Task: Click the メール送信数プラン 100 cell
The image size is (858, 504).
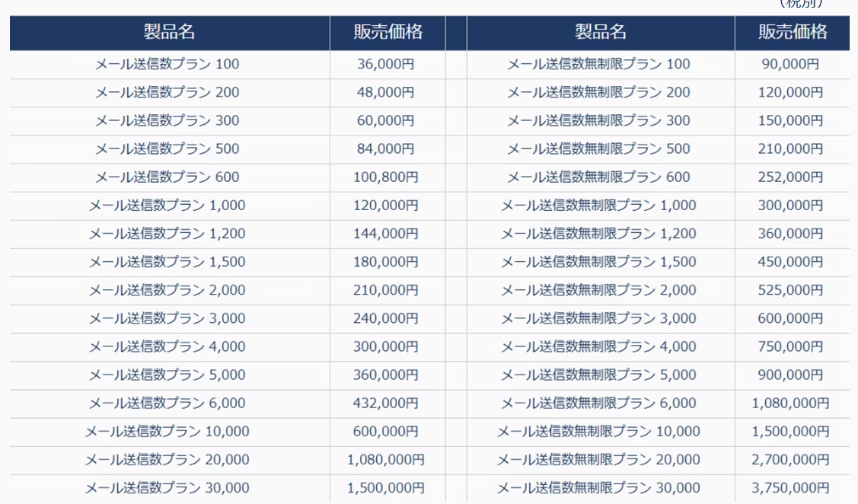Action: coord(167,64)
